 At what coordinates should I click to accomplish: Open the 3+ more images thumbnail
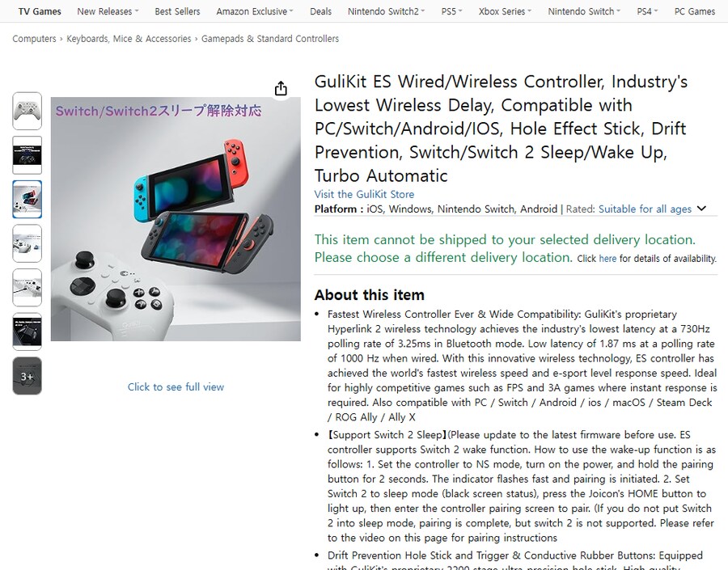(27, 376)
